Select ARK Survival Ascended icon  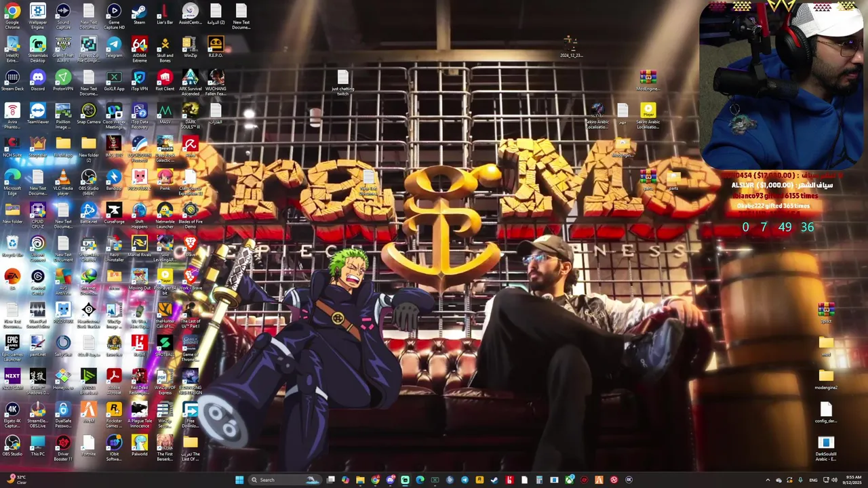point(190,83)
